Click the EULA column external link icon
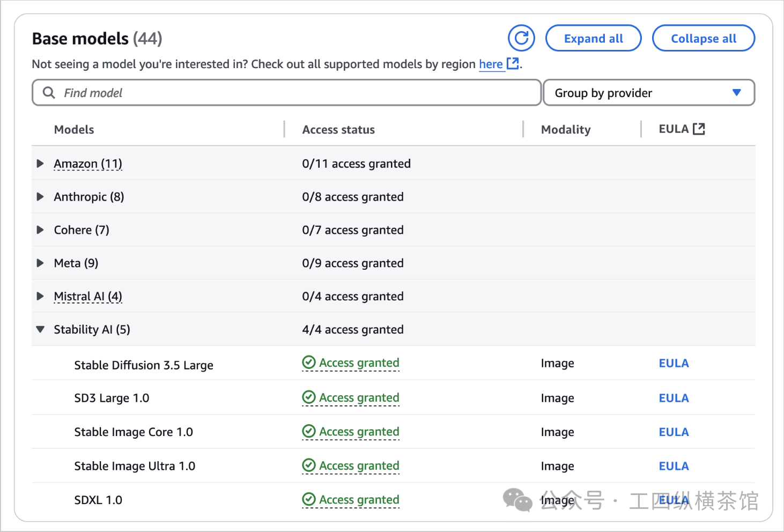 [698, 129]
